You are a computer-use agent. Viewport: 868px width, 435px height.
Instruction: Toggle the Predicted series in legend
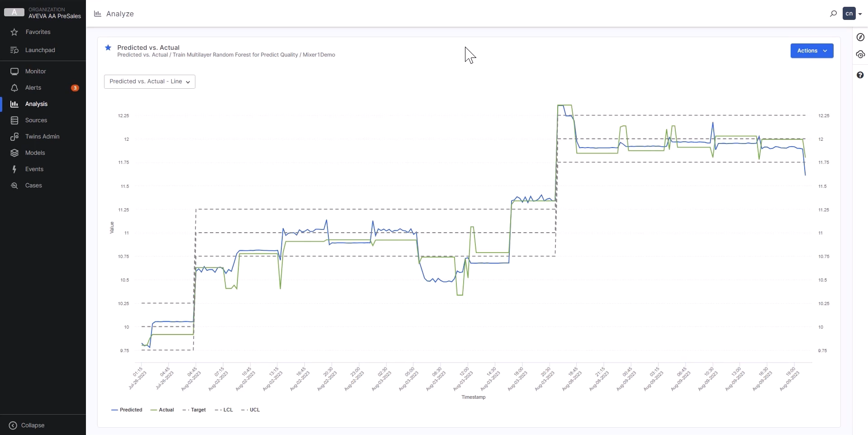127,410
